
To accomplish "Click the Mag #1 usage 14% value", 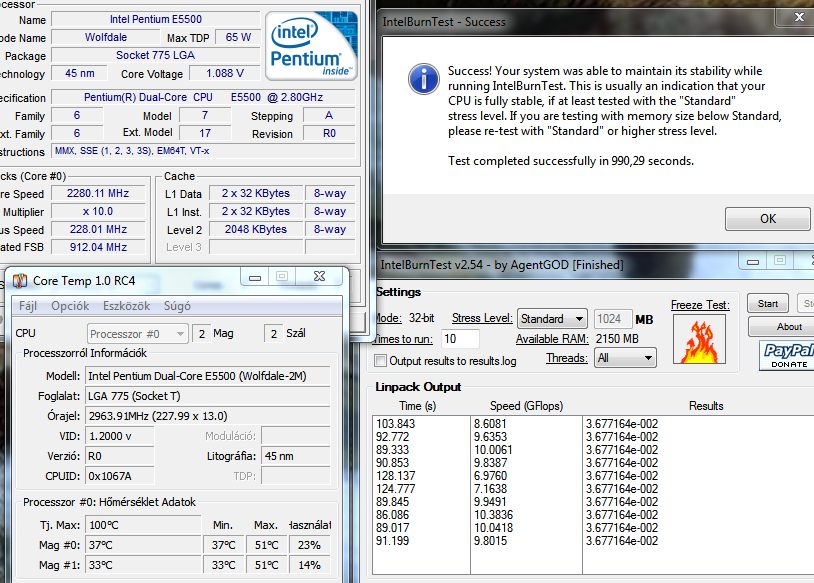I will pyautogui.click(x=309, y=565).
